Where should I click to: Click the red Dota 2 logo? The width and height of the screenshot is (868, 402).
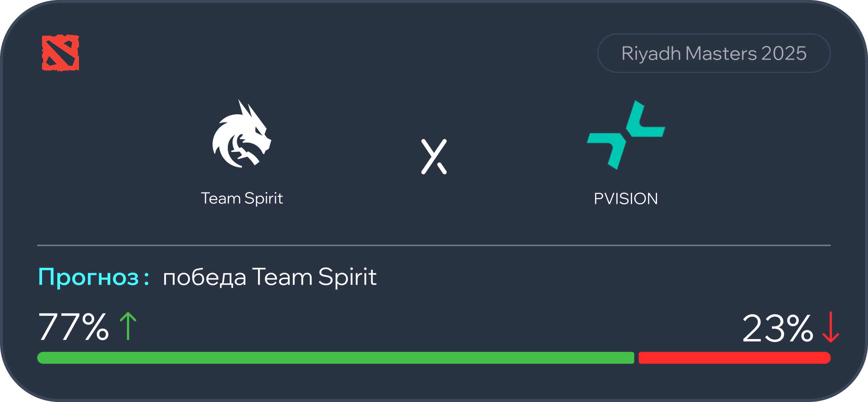click(60, 53)
